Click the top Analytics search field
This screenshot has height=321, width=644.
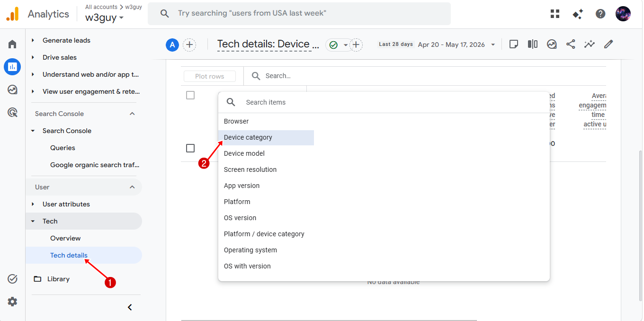(299, 13)
